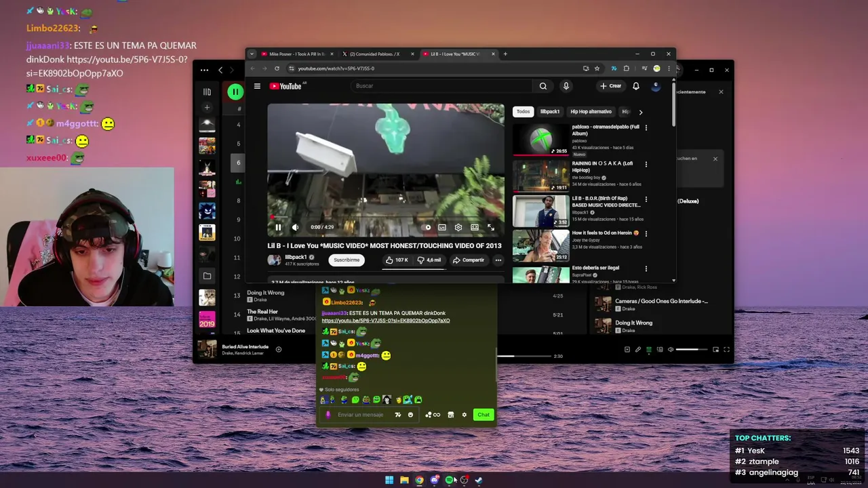
Task: Toggle Spotify now playing view
Action: click(x=627, y=350)
